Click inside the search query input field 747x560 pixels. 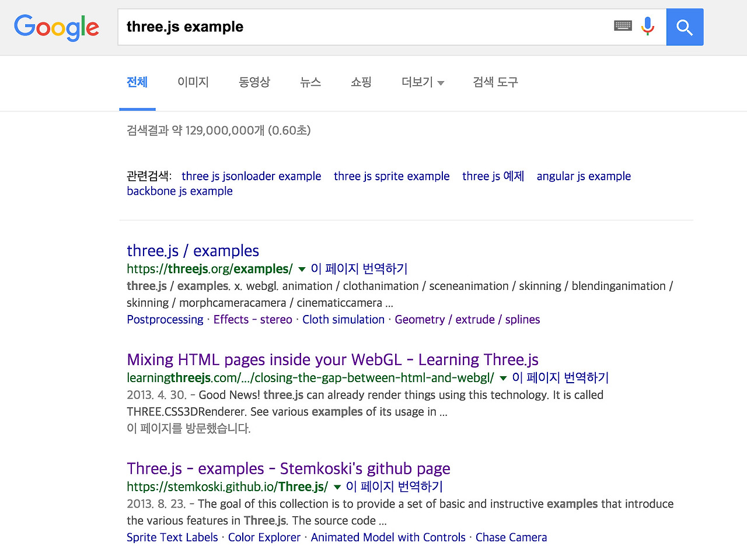[350, 26]
